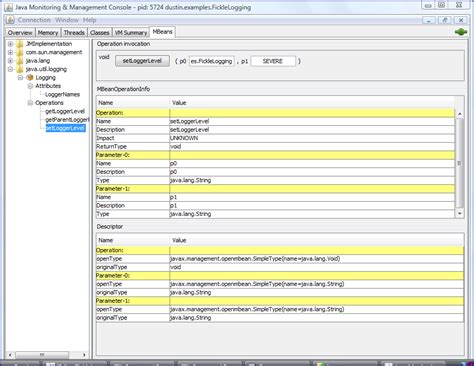Click the JMImplementation folder icon
The height and width of the screenshot is (366, 474).
click(20, 44)
